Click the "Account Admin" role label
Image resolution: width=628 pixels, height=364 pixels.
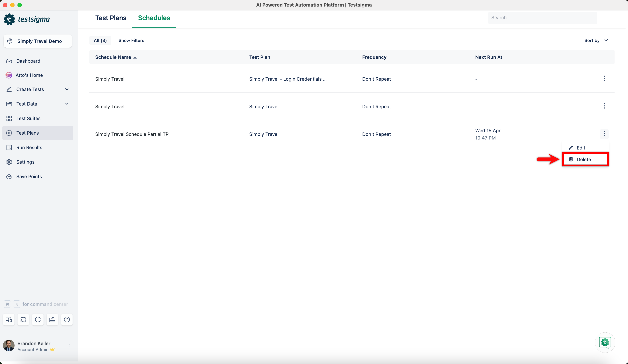pos(33,349)
